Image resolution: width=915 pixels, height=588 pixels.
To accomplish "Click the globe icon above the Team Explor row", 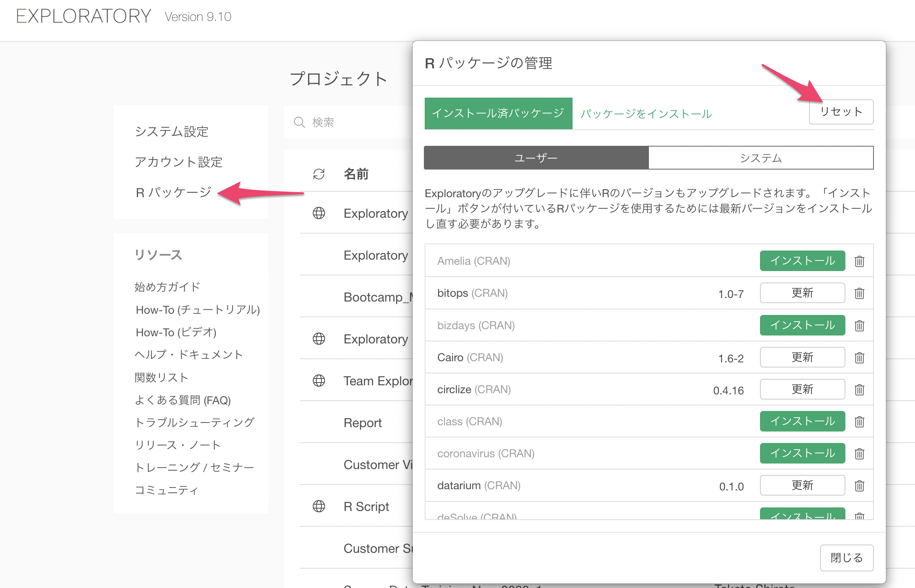I will pos(319,339).
